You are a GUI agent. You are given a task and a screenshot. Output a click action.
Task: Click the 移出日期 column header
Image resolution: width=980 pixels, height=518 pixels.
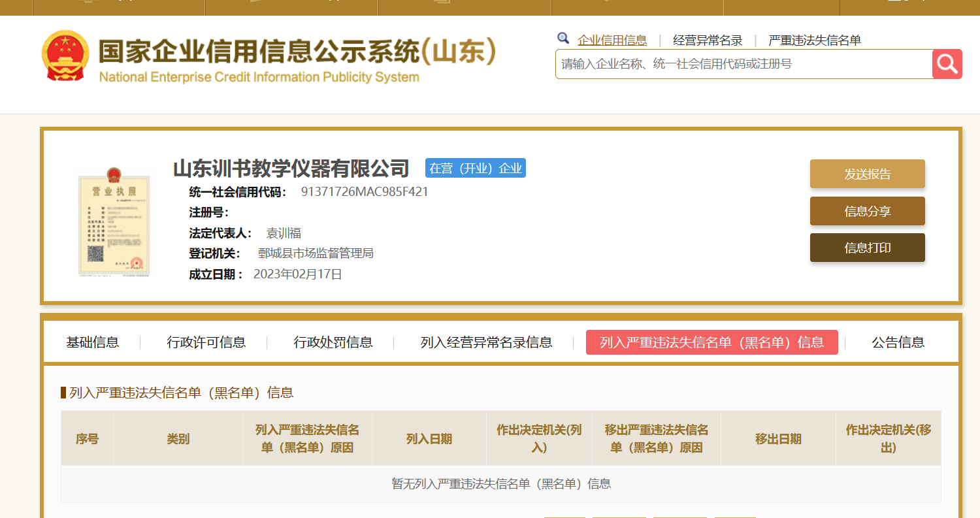pos(778,438)
